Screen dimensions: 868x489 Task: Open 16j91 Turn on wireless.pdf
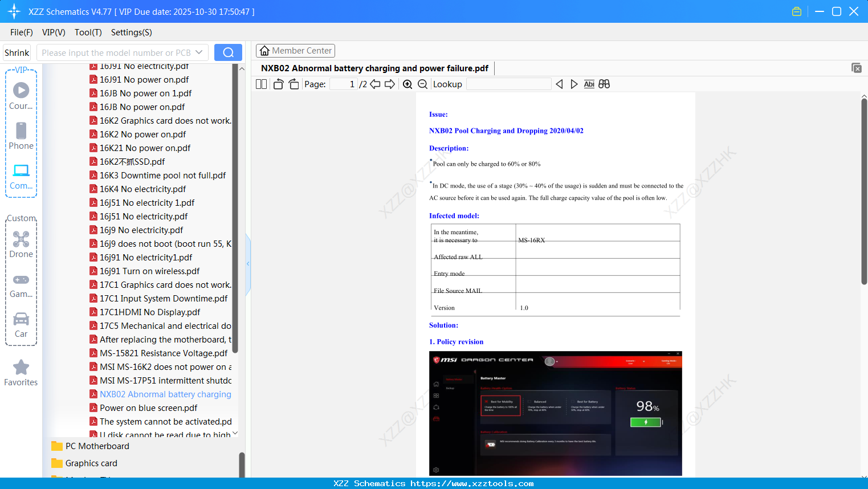[x=144, y=271]
